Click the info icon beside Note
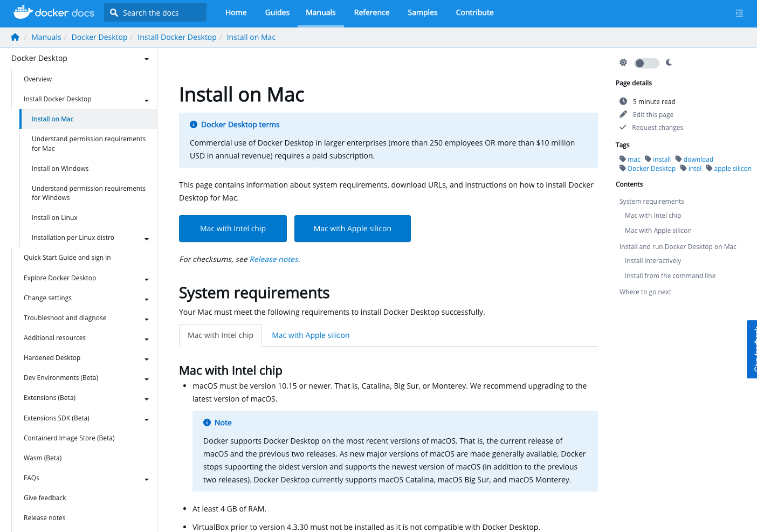Viewport: 757px width, 532px height. pos(207,423)
